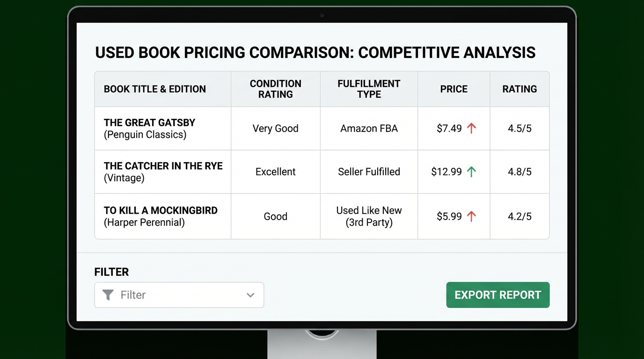Click the red trend arrow beside $5.99
The width and height of the screenshot is (644, 359).
click(x=470, y=216)
